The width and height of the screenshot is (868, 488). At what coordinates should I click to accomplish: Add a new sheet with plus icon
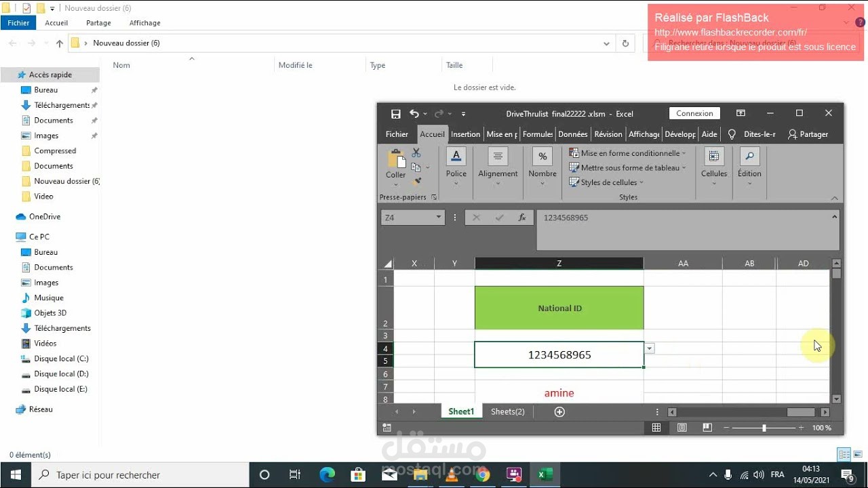tap(559, 411)
